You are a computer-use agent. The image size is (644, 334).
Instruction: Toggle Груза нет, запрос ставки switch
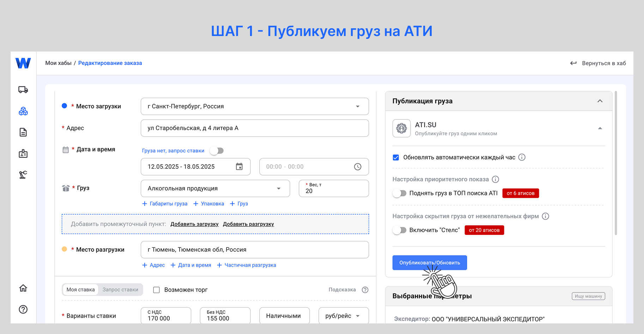pyautogui.click(x=217, y=151)
